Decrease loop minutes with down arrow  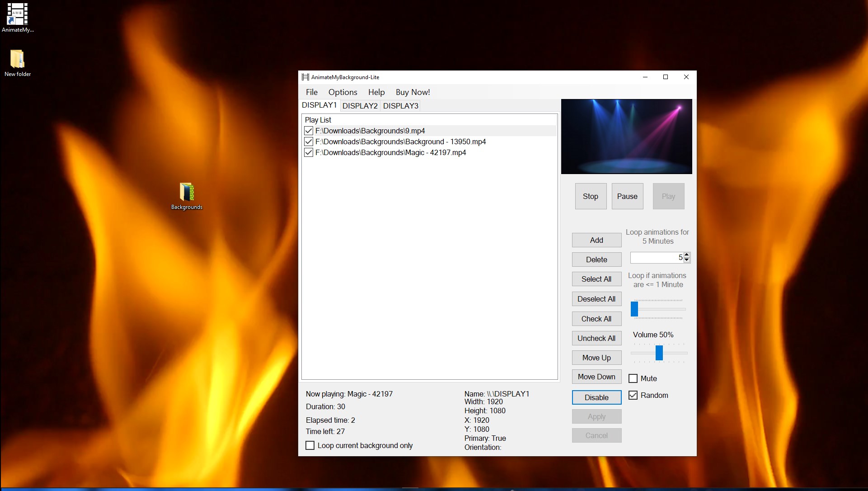pyautogui.click(x=687, y=260)
